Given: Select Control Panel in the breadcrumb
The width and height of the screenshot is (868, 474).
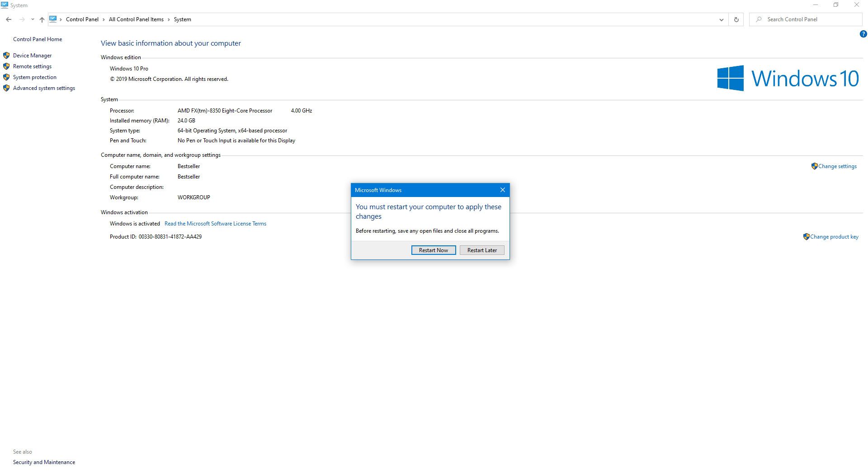Looking at the screenshot, I should click(82, 19).
